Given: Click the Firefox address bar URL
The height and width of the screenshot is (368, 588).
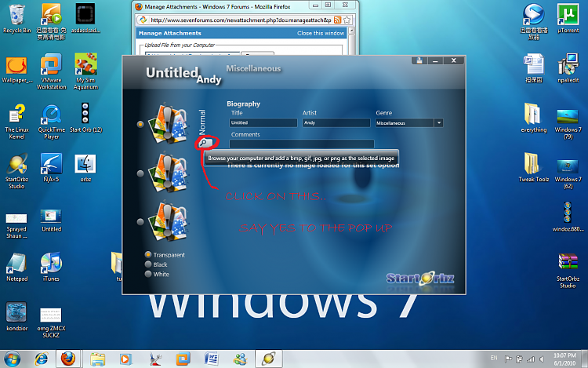Looking at the screenshot, I should point(241,20).
